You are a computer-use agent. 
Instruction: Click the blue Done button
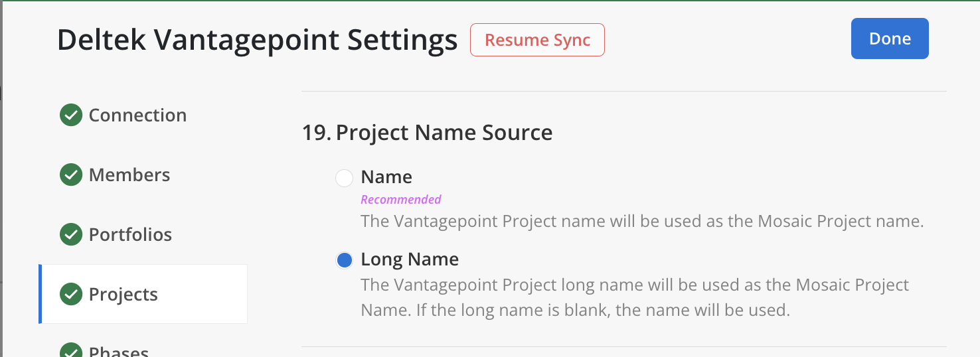tap(890, 38)
